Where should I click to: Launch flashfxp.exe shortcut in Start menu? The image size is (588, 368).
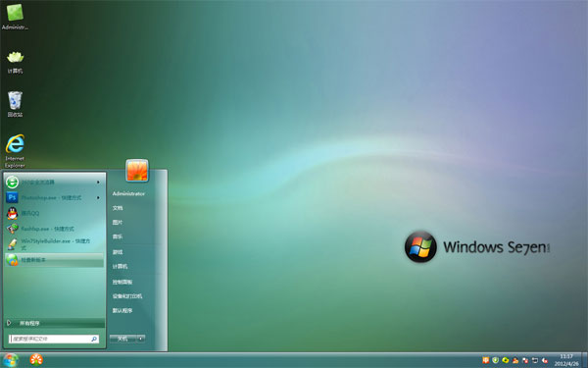[x=54, y=229]
